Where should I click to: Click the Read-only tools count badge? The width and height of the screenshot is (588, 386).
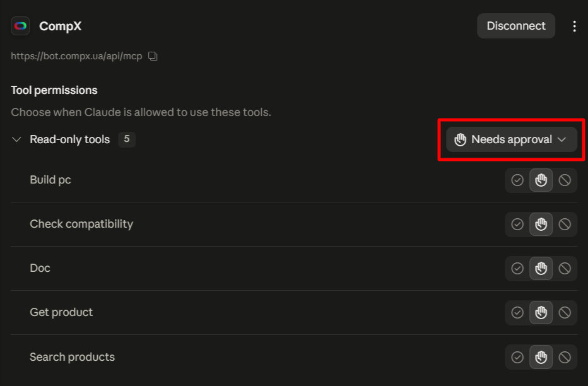(127, 139)
